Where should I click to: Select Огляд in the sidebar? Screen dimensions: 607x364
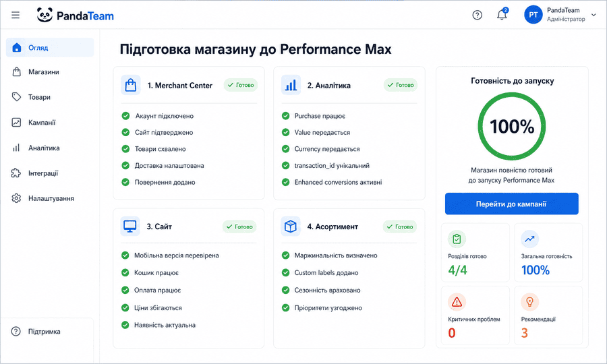coord(50,48)
